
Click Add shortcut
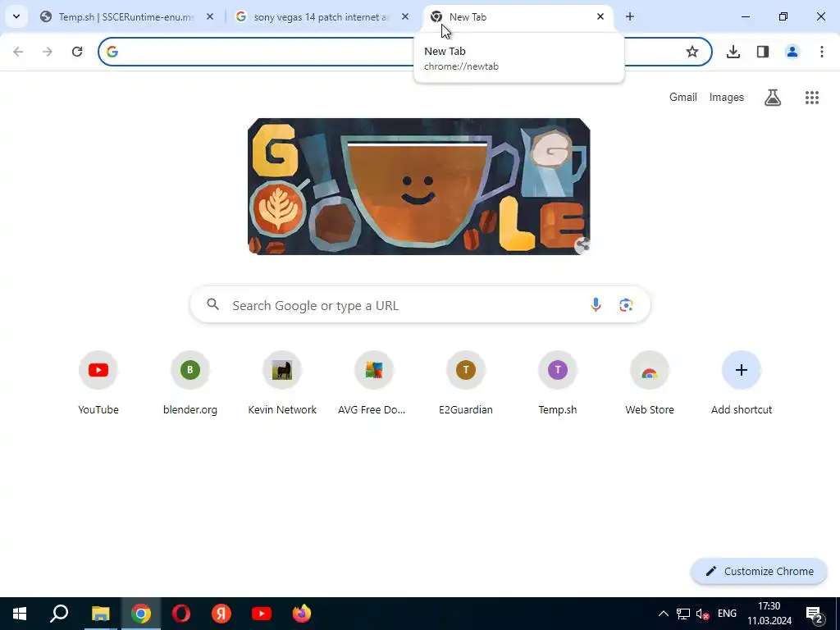pos(742,383)
